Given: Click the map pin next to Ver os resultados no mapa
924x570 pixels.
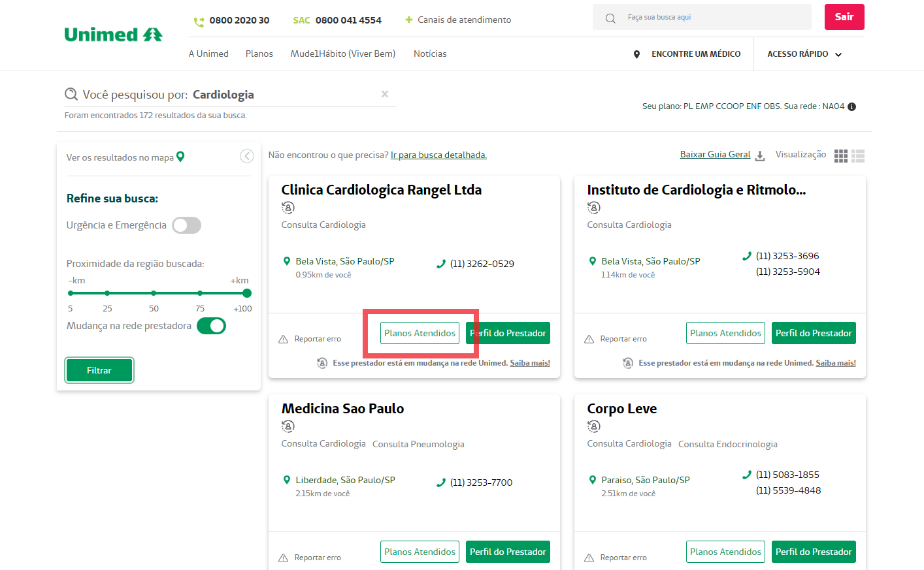Looking at the screenshot, I should tap(180, 157).
